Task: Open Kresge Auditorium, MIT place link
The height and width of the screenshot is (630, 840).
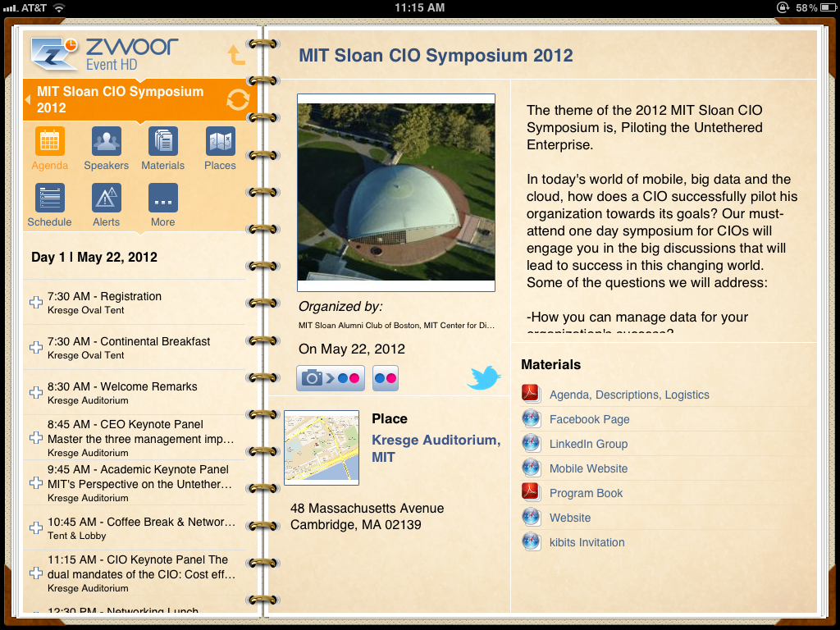Action: [436, 449]
